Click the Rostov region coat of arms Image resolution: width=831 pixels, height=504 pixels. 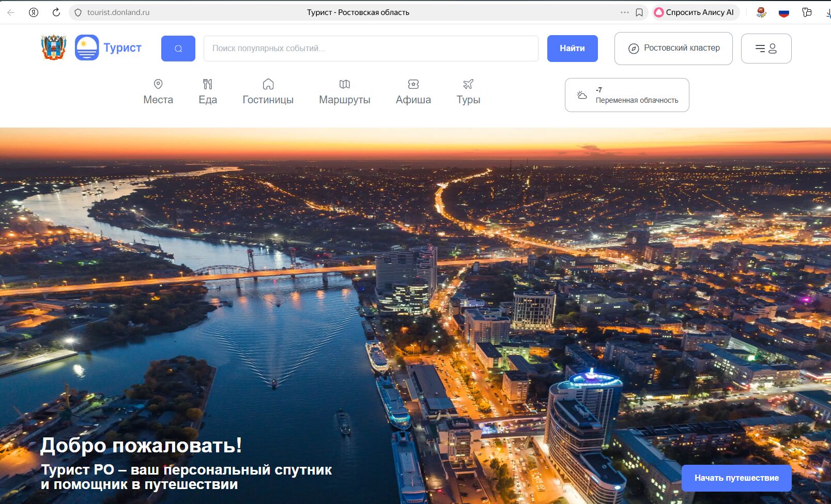pos(54,48)
